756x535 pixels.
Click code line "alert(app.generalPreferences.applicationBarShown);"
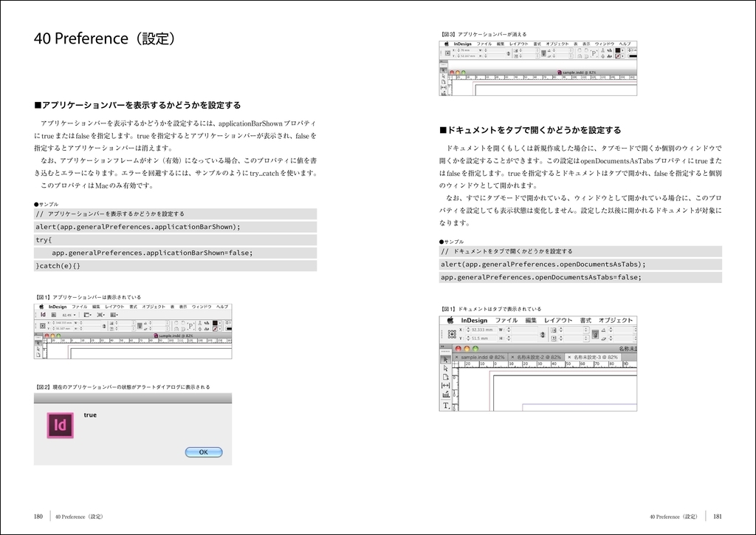pos(175,227)
